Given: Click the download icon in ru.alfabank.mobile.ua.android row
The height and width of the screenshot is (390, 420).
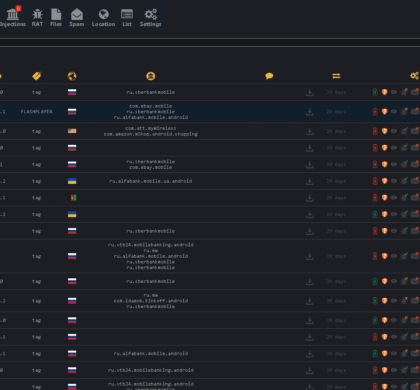Looking at the screenshot, I should [x=310, y=181].
